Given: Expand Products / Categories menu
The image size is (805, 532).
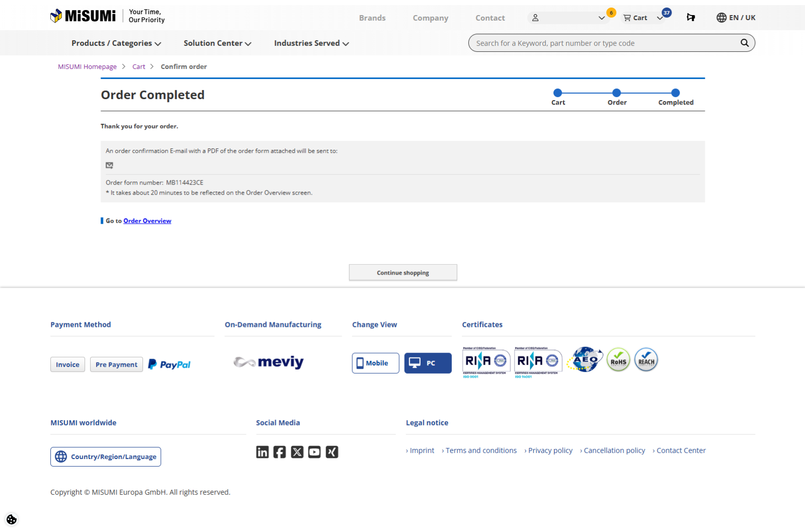Looking at the screenshot, I should 116,43.
